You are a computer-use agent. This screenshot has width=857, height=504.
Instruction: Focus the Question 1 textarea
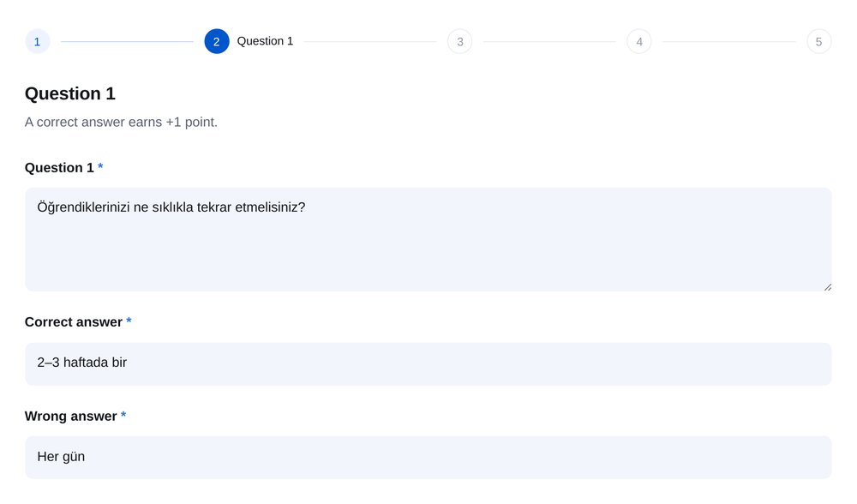(x=428, y=239)
